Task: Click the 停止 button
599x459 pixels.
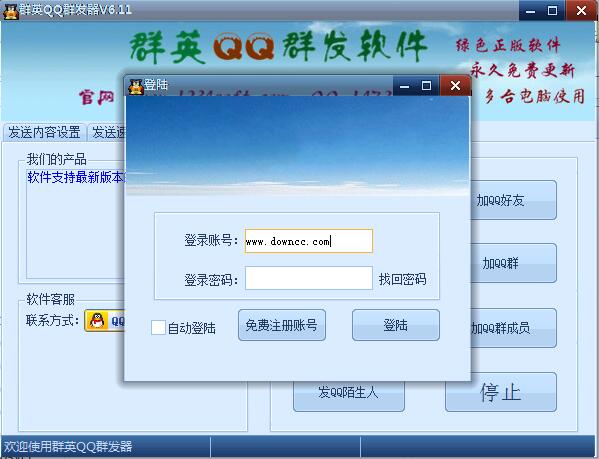Action: [x=501, y=392]
